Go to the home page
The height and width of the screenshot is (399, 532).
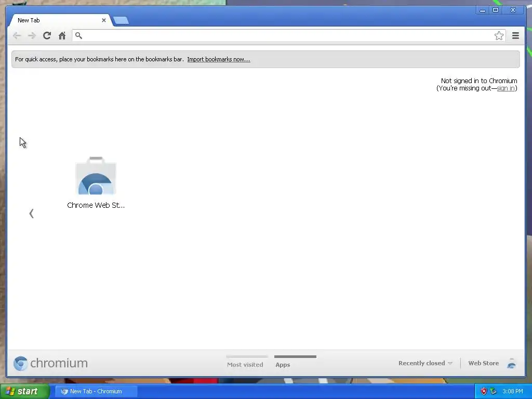pyautogui.click(x=62, y=36)
